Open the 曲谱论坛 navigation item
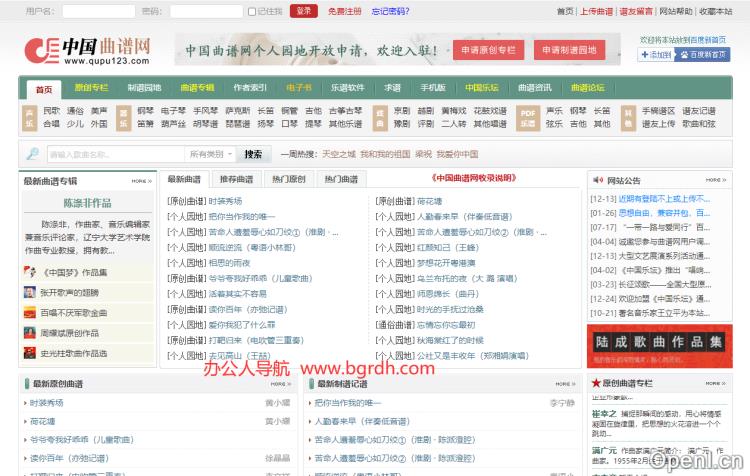 pyautogui.click(x=588, y=88)
